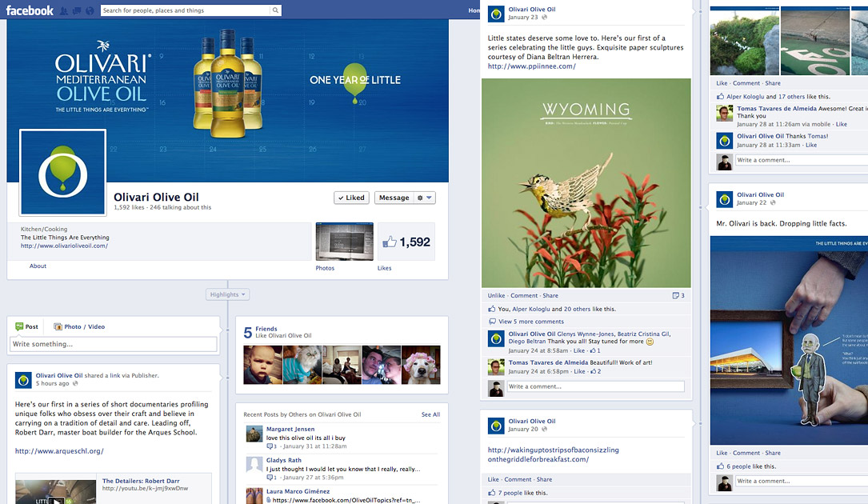868x504 pixels.
Task: Open the wakinguptostripsofbacon link
Action: pos(553,454)
